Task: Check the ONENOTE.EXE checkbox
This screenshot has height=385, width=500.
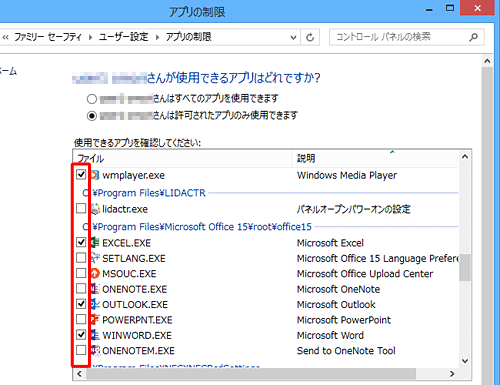Action: [81, 288]
